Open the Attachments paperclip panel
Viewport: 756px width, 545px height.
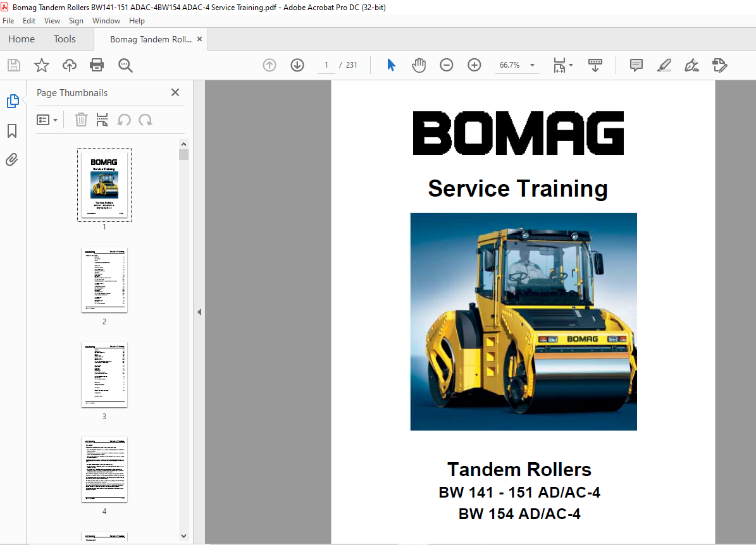click(12, 159)
